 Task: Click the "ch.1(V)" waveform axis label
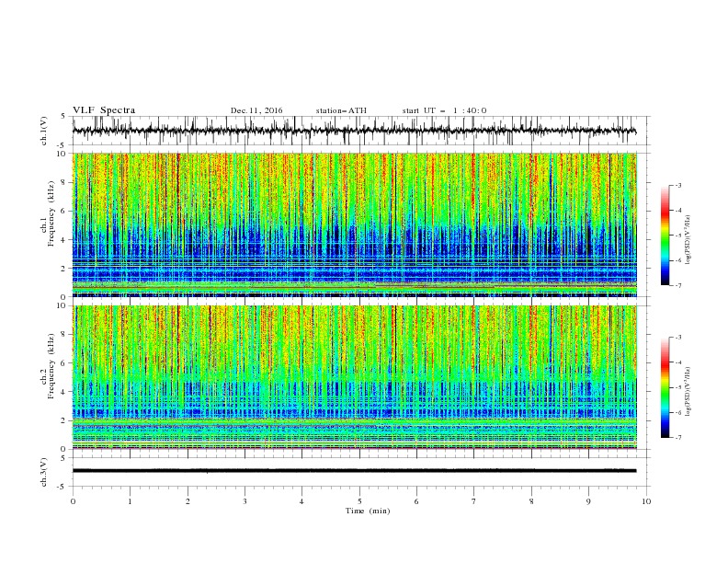44,131
